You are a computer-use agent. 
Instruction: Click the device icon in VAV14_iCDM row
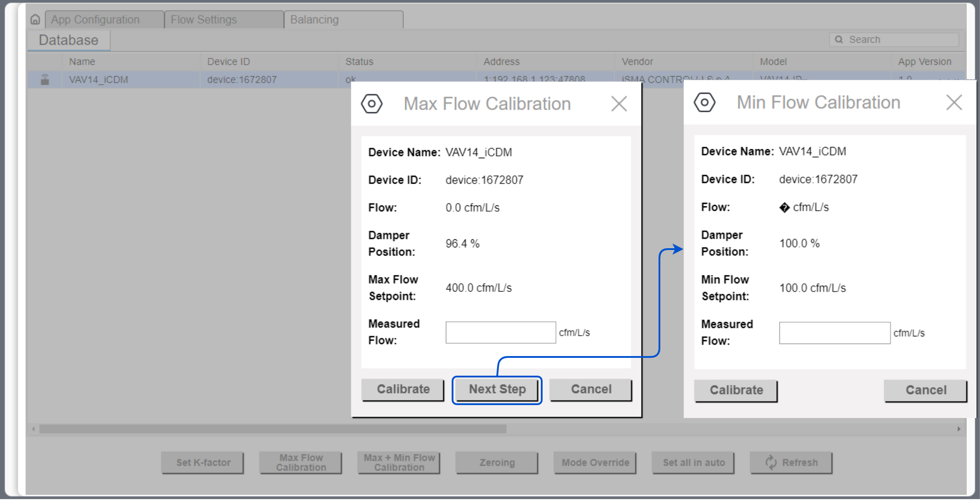pos(45,80)
